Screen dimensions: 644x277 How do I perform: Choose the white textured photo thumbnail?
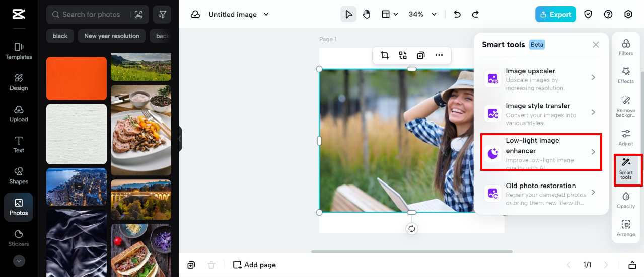tap(77, 134)
